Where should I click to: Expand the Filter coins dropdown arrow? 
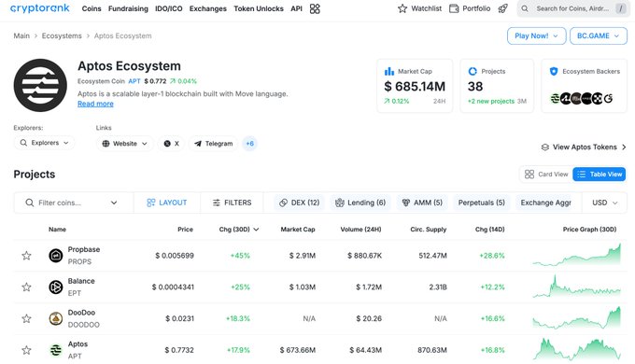(x=114, y=203)
